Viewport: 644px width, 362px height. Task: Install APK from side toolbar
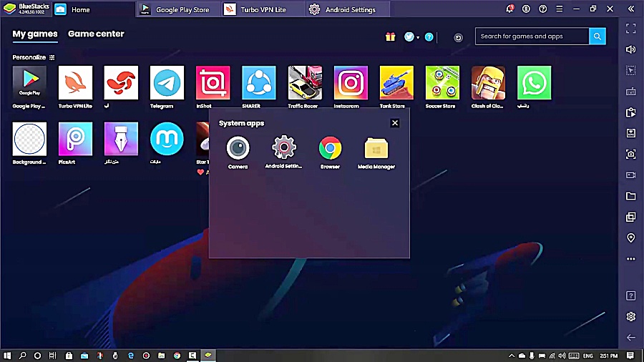click(x=631, y=133)
